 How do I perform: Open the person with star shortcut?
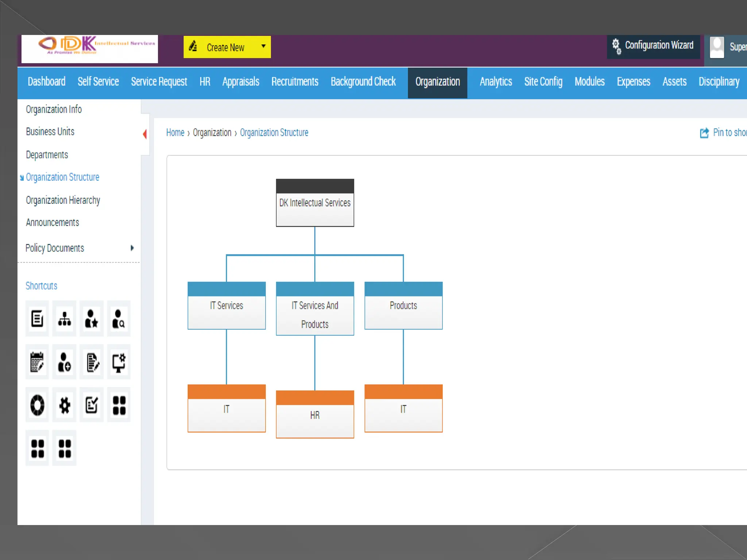pyautogui.click(x=92, y=319)
